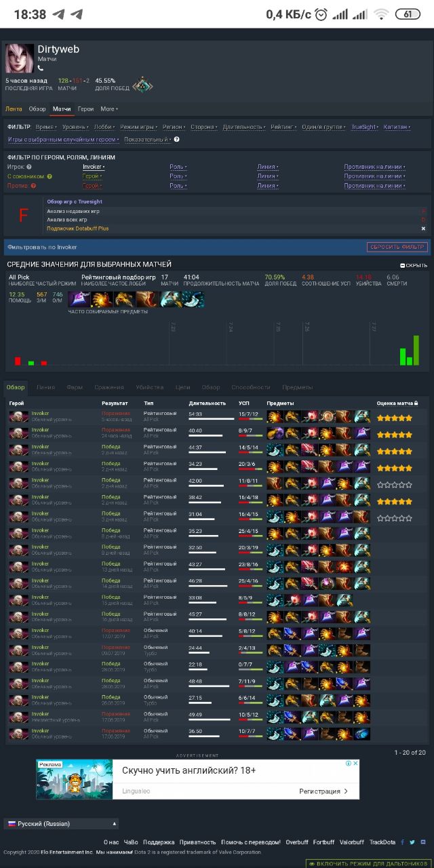Click the phone icon under Матчи
434x868 pixels.
(40, 68)
